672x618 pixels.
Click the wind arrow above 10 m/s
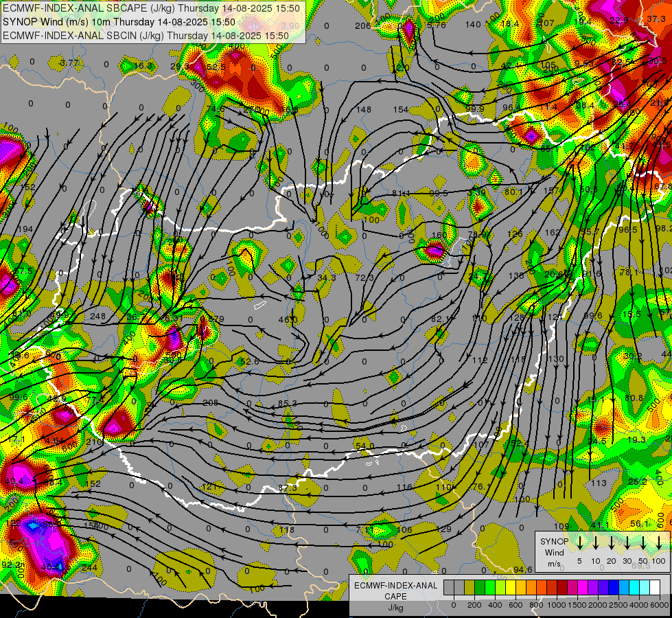pyautogui.click(x=596, y=542)
